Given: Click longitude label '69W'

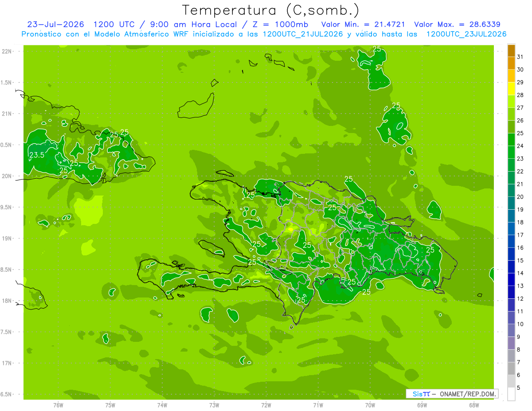Looking at the screenshot, I should pyautogui.click(x=422, y=405).
